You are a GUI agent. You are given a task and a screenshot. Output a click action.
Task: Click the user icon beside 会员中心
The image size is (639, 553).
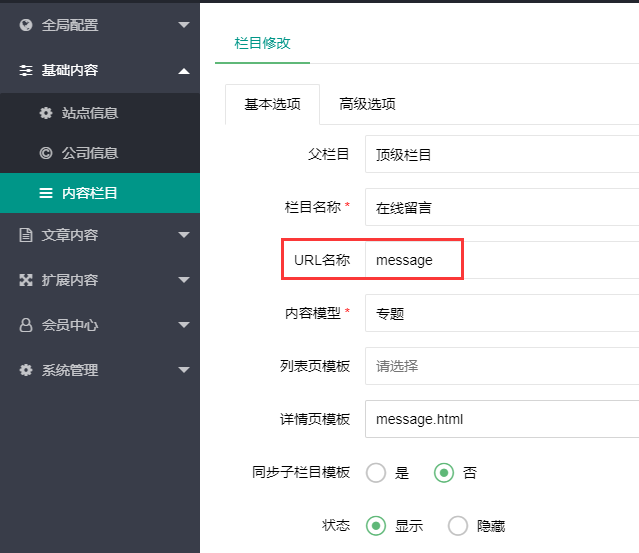coord(26,325)
